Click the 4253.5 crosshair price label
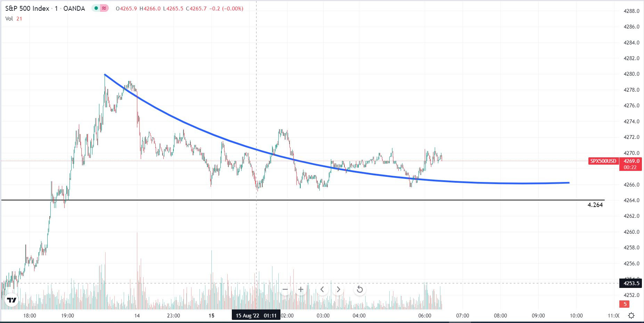Image resolution: width=644 pixels, height=323 pixels. [x=631, y=283]
